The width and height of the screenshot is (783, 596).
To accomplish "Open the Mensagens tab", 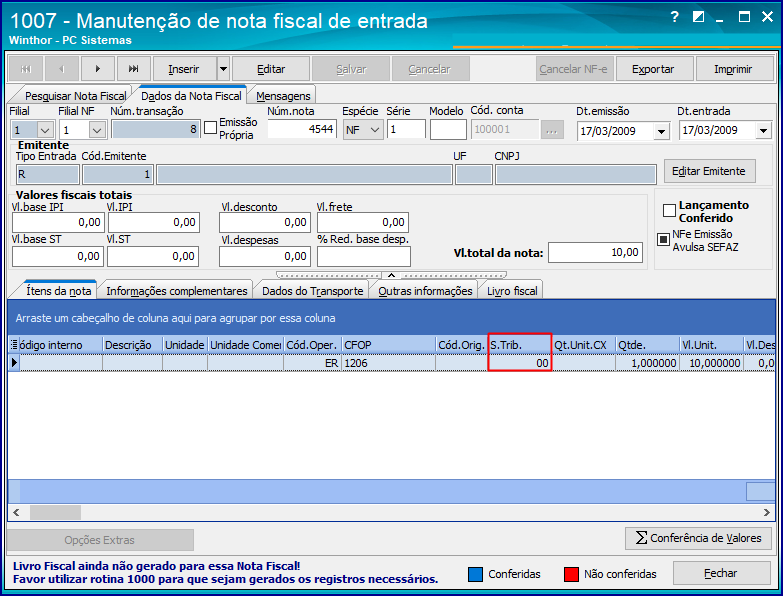I will click(x=283, y=96).
